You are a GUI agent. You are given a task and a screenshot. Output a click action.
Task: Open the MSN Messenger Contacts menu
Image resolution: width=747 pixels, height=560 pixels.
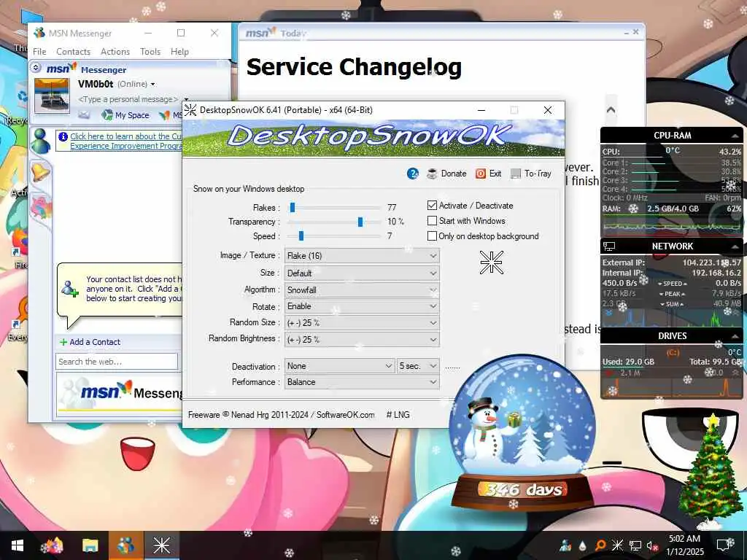74,52
